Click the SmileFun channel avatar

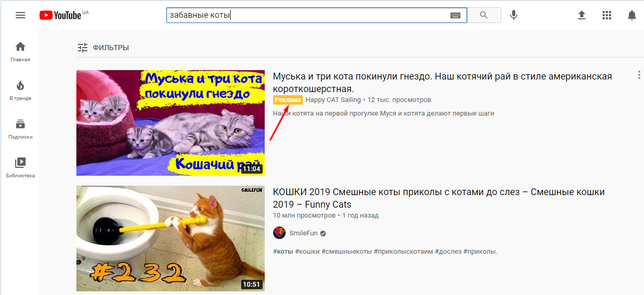tap(279, 233)
